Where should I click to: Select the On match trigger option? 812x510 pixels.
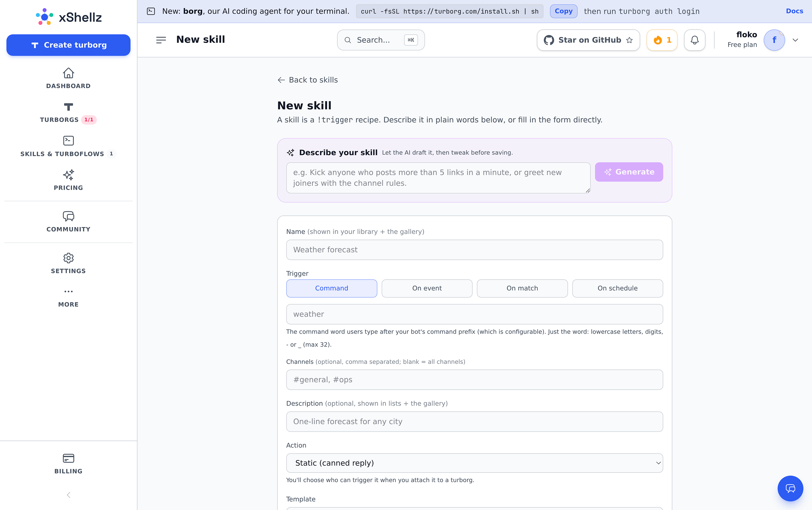[522, 288]
